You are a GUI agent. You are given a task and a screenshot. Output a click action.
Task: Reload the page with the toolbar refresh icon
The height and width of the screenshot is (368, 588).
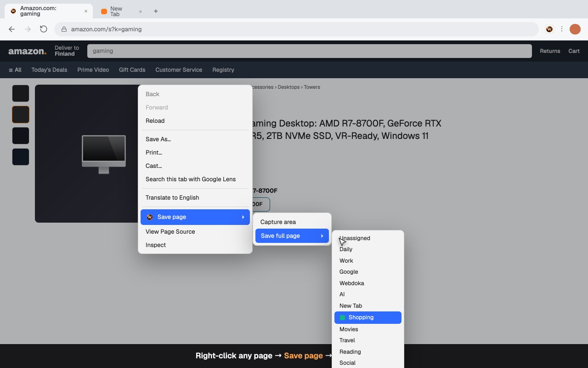tap(44, 29)
